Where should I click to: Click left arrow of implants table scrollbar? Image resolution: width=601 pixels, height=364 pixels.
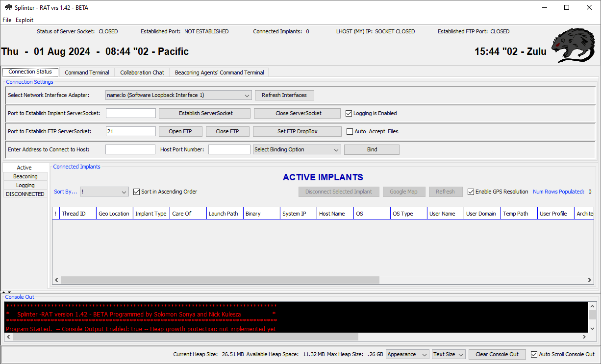point(56,280)
